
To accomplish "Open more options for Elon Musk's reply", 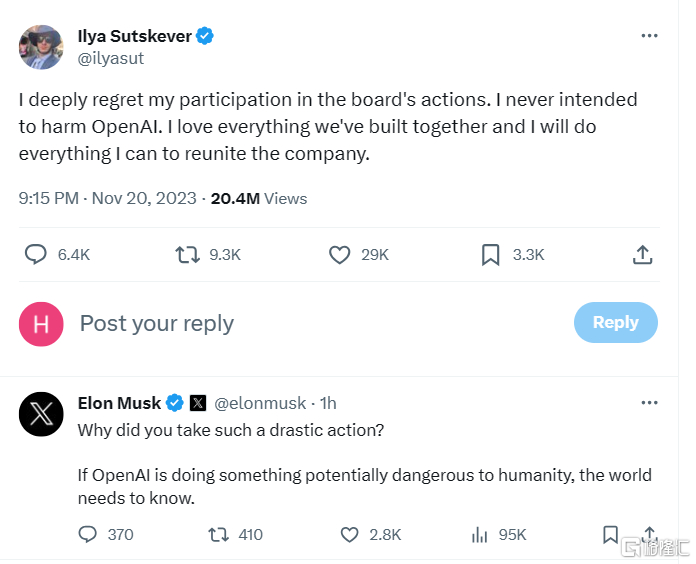I will [x=650, y=402].
